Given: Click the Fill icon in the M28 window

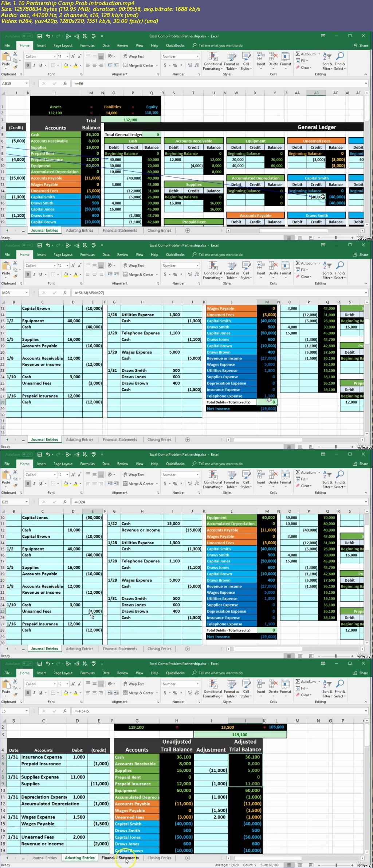Looking at the screenshot, I should (298, 270).
